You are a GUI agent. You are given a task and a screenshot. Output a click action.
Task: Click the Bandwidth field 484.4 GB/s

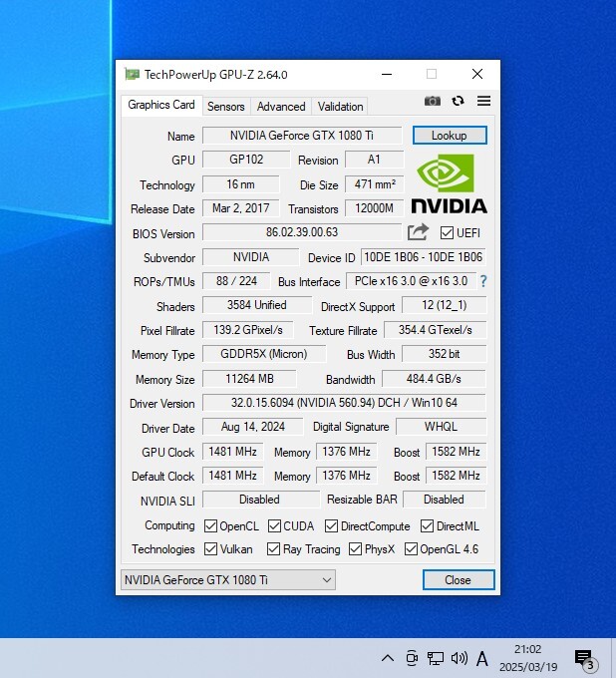point(434,379)
